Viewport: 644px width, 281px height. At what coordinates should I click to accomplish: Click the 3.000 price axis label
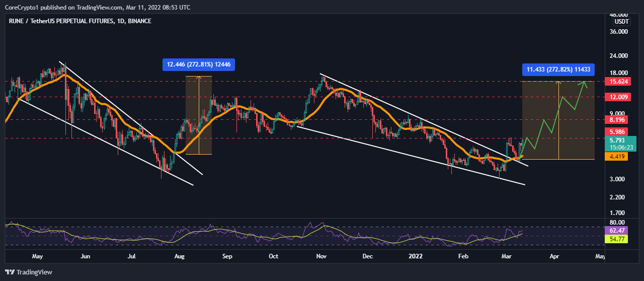coord(618,179)
